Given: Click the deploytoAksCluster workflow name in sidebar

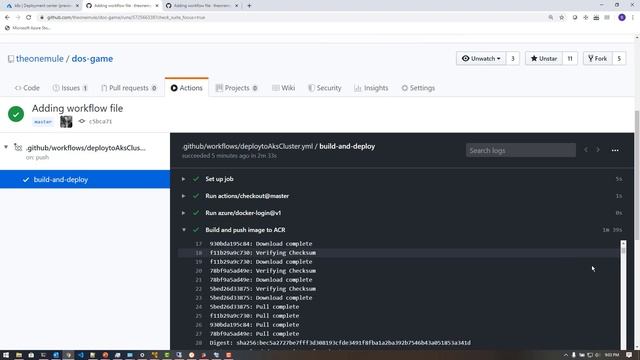Looking at the screenshot, I should coord(86,148).
